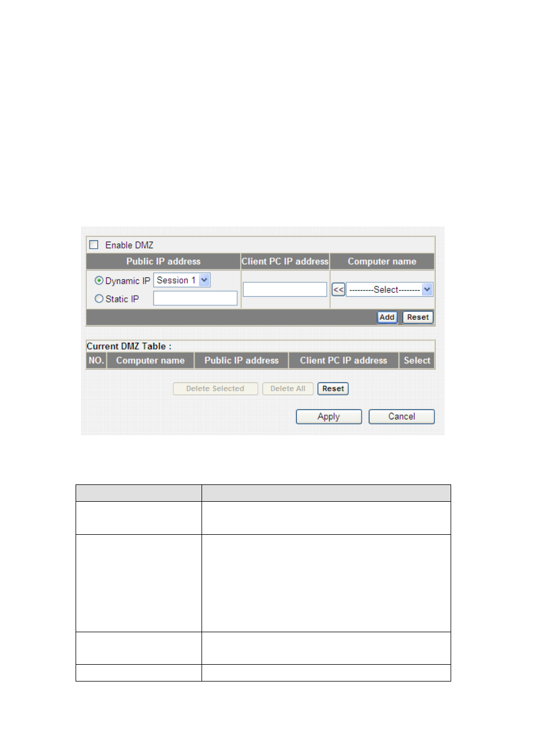The height and width of the screenshot is (756, 534).
Task: Click the Public IP address header in the Current DMZ Table
Action: point(241,361)
